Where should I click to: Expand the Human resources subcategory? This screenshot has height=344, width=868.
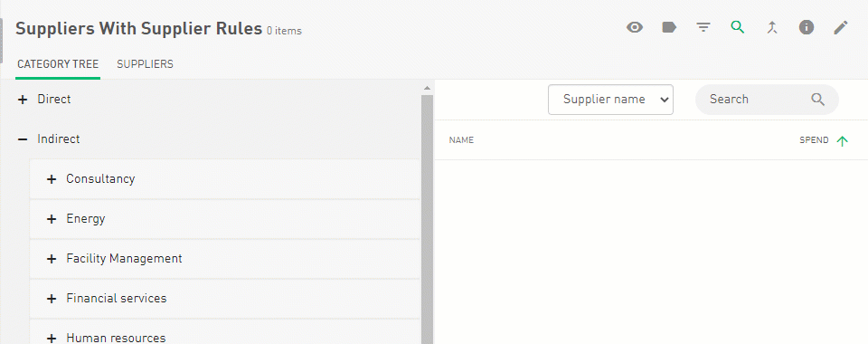pyautogui.click(x=52, y=338)
